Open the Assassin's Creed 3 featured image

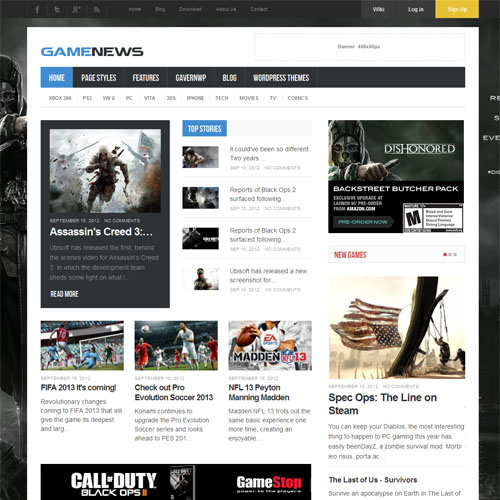[x=105, y=171]
